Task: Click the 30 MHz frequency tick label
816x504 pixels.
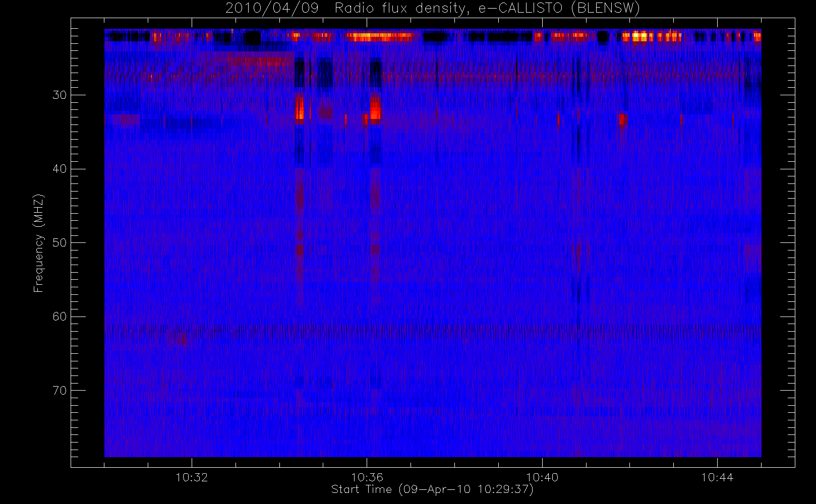Action: (x=60, y=95)
